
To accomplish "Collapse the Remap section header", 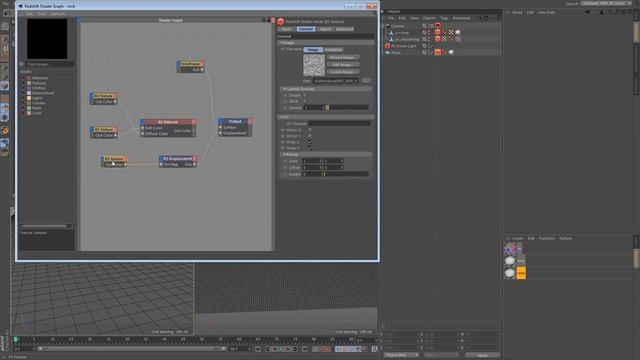I will [x=327, y=155].
